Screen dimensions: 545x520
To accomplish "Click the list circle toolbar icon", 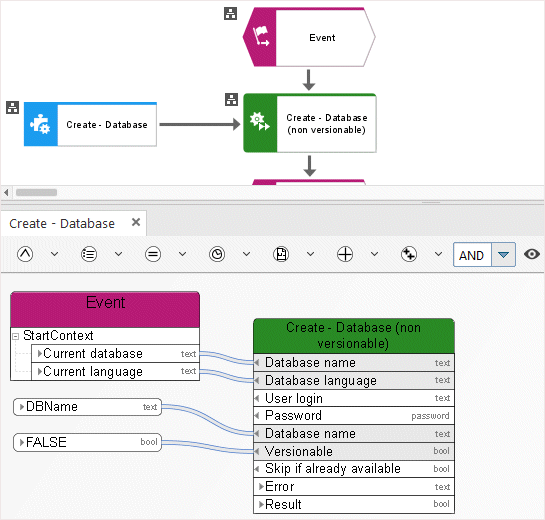I will [x=89, y=254].
